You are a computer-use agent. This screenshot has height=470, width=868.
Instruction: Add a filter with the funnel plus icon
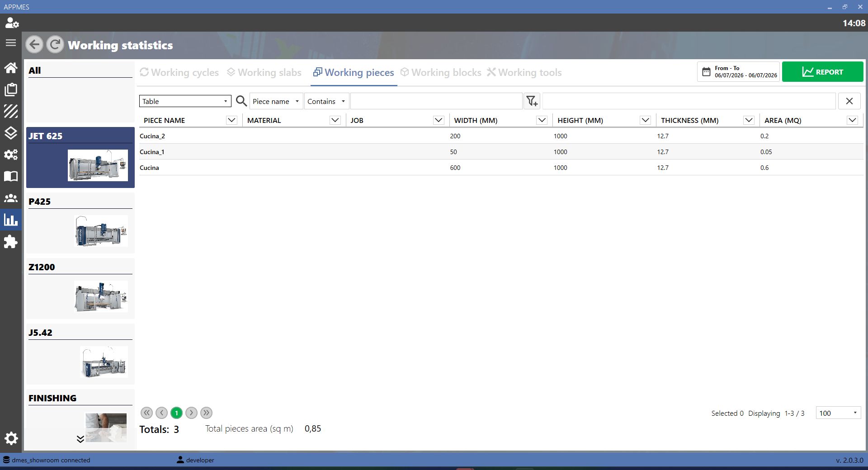532,101
